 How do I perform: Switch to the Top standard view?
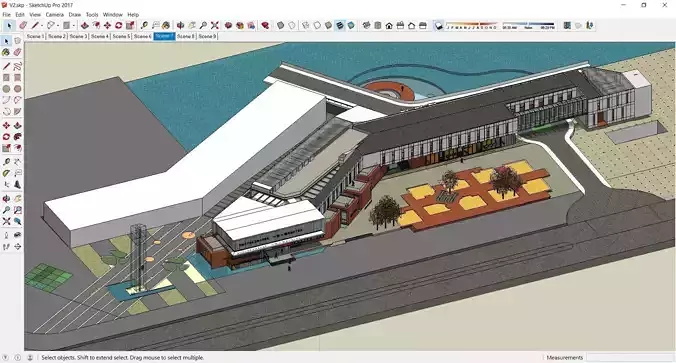(x=378, y=25)
